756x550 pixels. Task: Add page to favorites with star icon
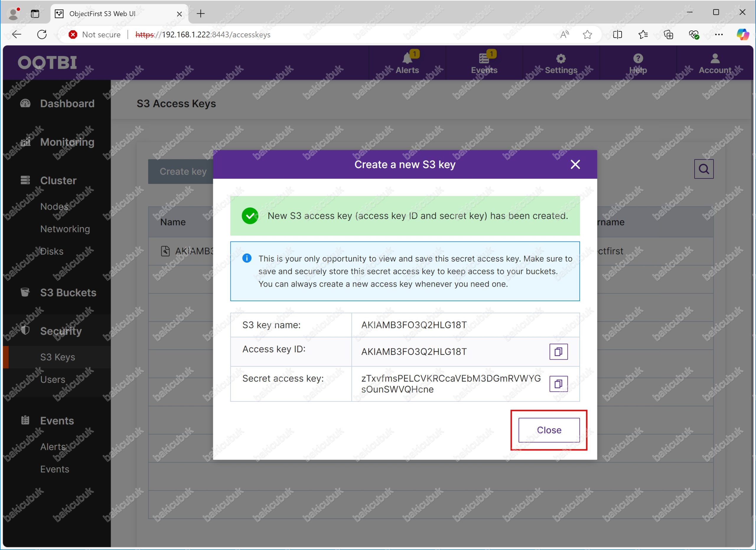click(x=587, y=34)
